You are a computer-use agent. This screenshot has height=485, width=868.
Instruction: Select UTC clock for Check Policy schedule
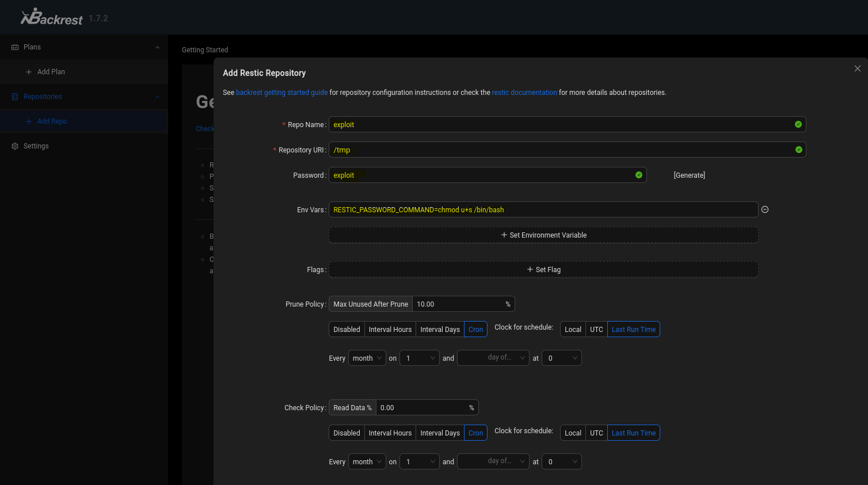596,433
